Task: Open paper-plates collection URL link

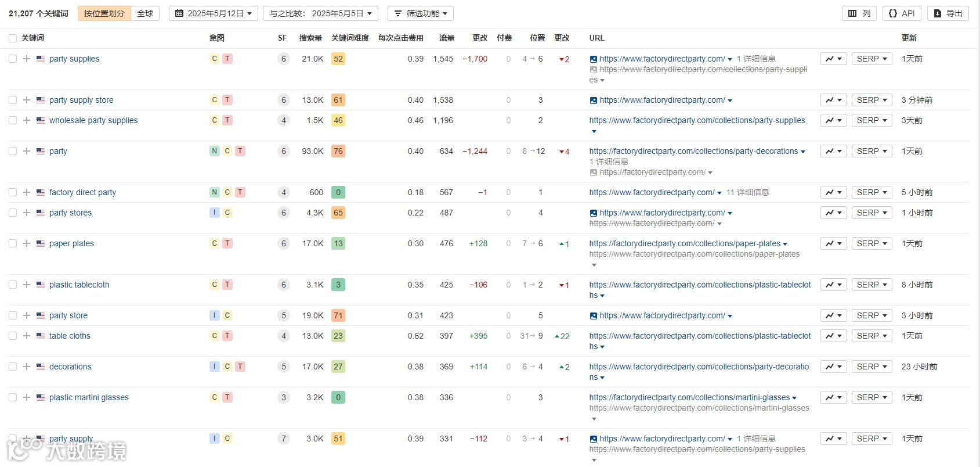Action: tap(685, 243)
